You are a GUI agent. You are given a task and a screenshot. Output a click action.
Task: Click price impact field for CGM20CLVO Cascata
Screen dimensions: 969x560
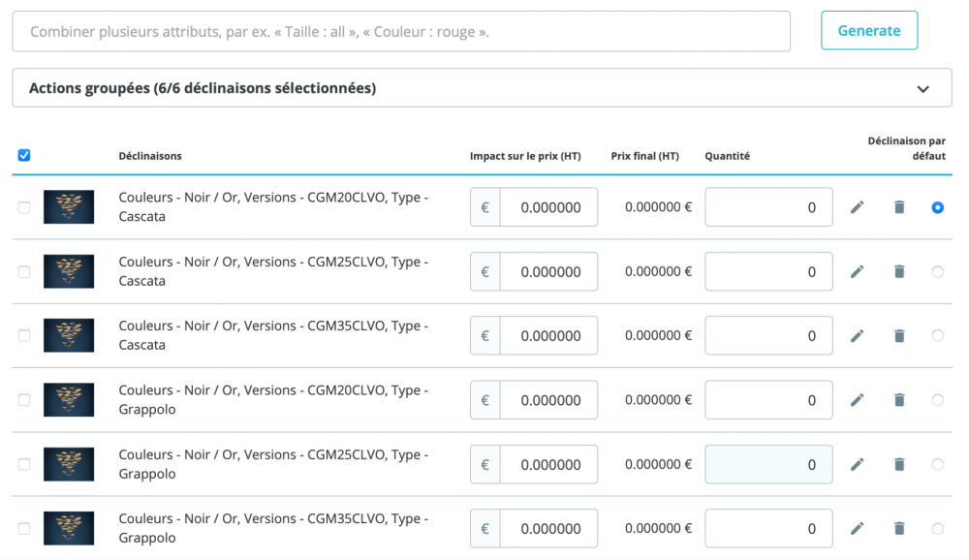548,207
